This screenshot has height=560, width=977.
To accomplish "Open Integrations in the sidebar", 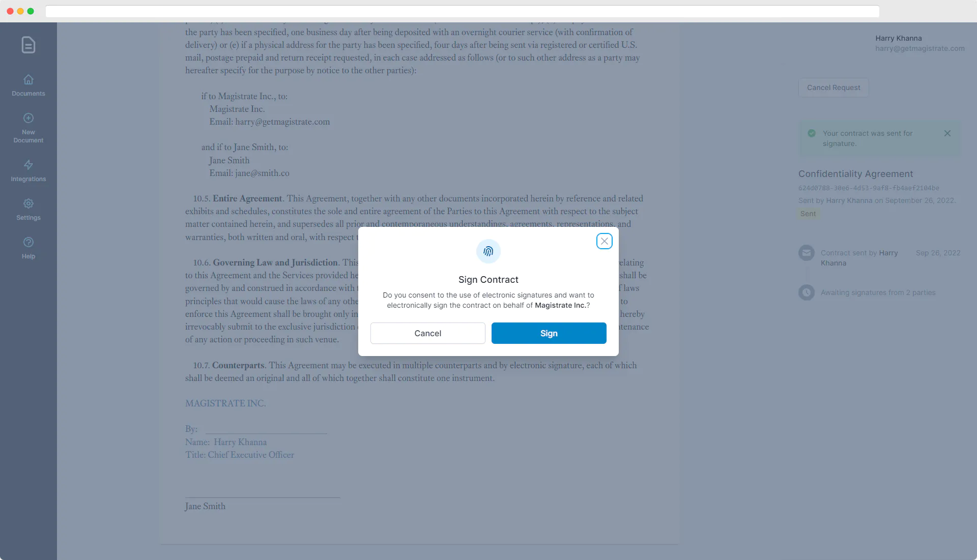I will 28,171.
